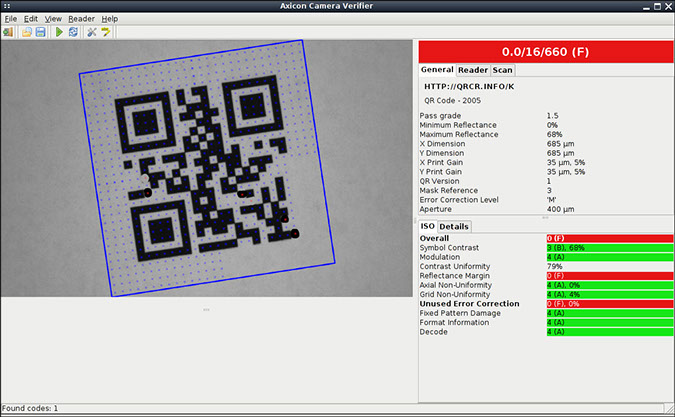This screenshot has height=417, width=675.
Task: Switch to the General tab
Action: coord(437,70)
